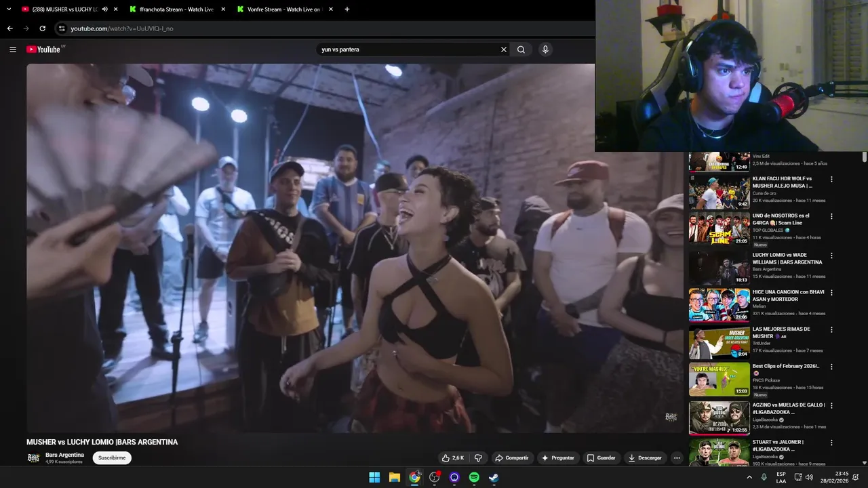
Task: Open the HICE UNA CANCION thumbnail
Action: 719,305
